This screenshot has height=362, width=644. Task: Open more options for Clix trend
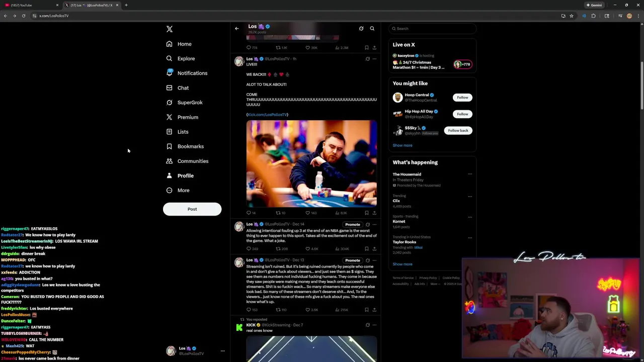point(470,197)
